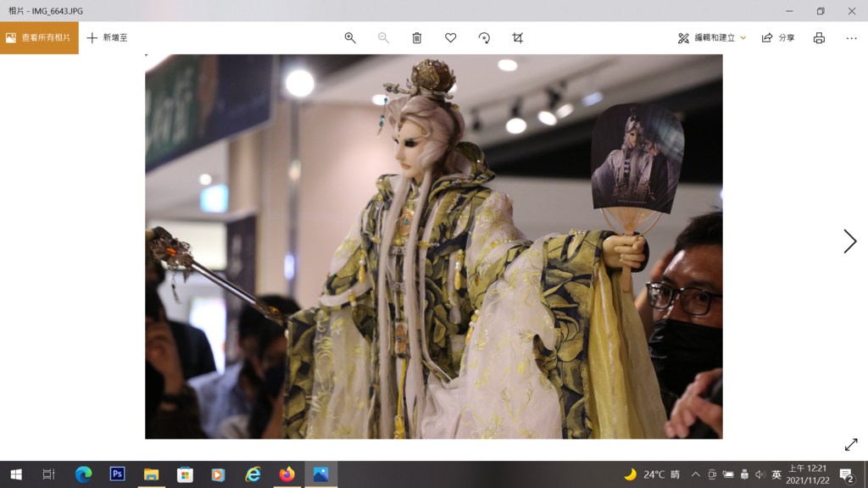Image resolution: width=868 pixels, height=488 pixels.
Task: Open Photoshop from the taskbar
Action: (x=117, y=474)
